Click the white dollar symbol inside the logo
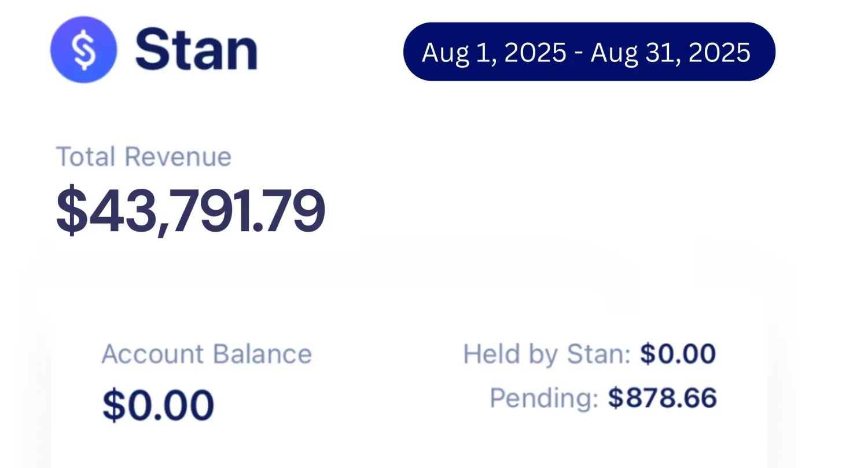The height and width of the screenshot is (468, 868). click(83, 50)
